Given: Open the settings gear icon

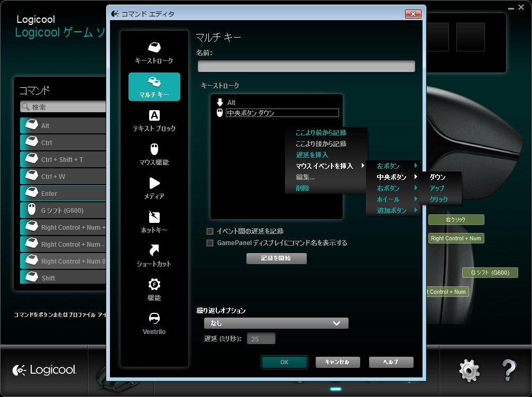Looking at the screenshot, I should pyautogui.click(x=469, y=371).
